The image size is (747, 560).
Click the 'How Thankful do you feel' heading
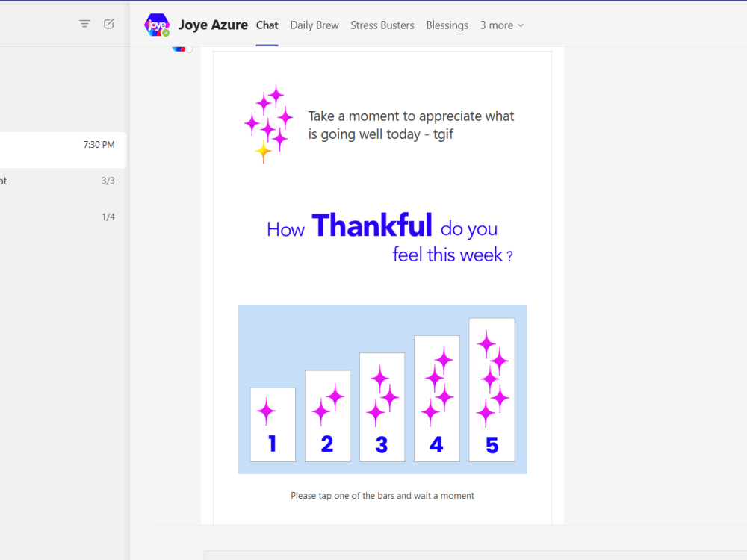390,237
